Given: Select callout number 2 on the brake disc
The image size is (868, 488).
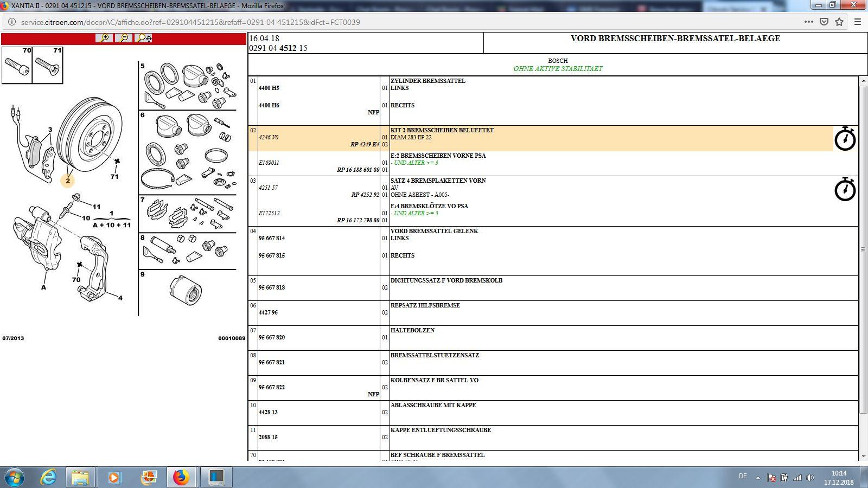Looking at the screenshot, I should pyautogui.click(x=68, y=181).
